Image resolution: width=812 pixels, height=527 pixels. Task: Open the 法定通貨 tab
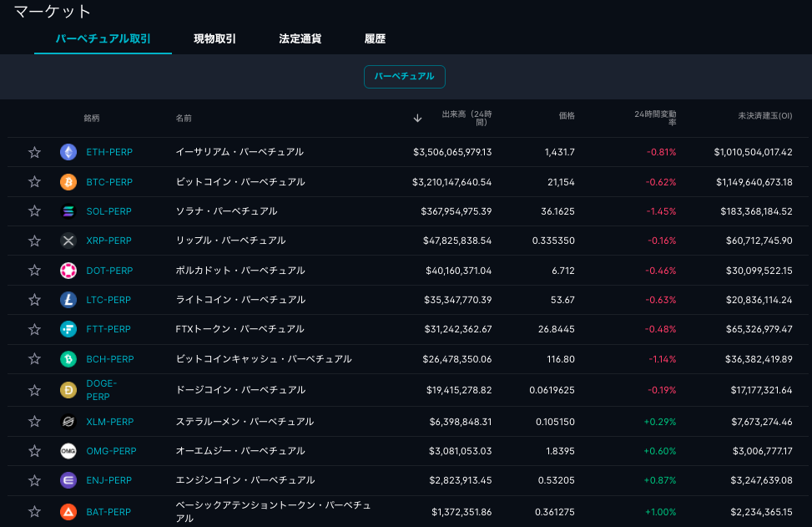[300, 39]
